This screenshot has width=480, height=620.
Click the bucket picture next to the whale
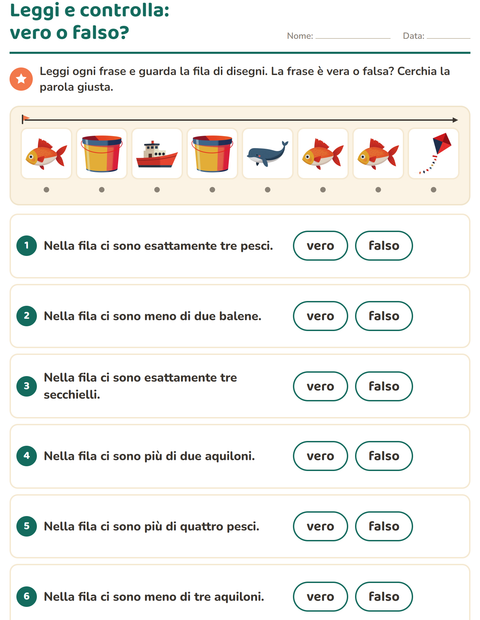212,153
